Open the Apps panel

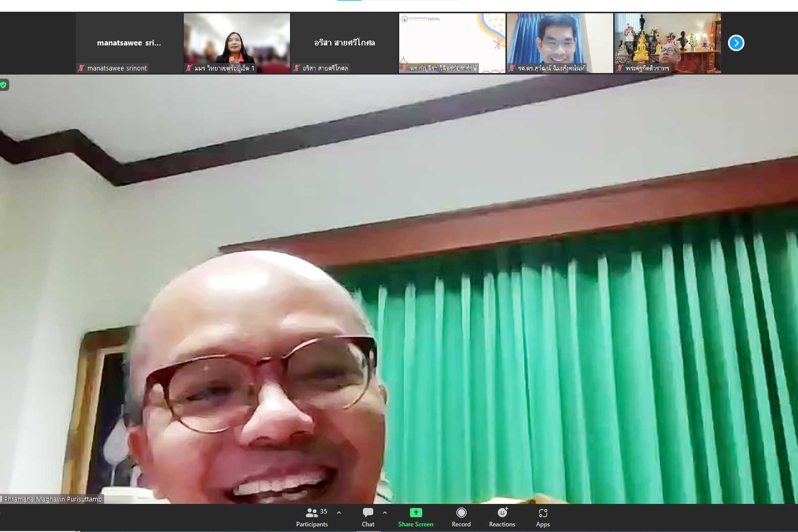click(x=543, y=517)
